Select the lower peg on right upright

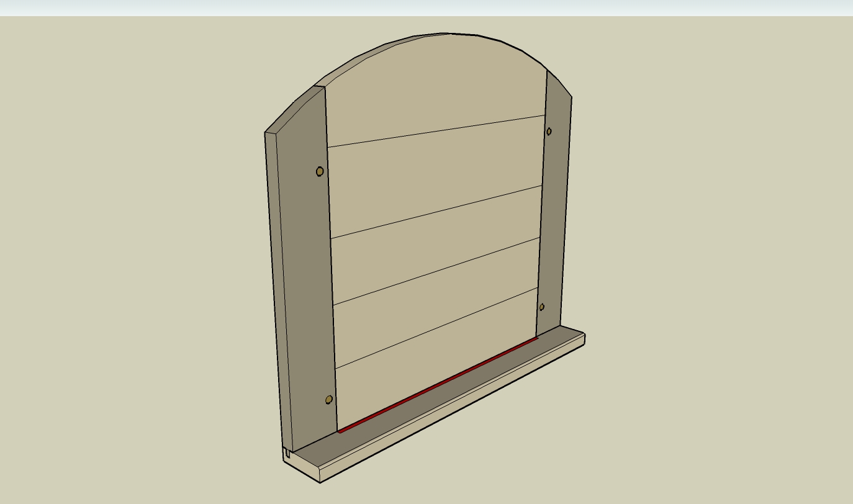tap(542, 307)
